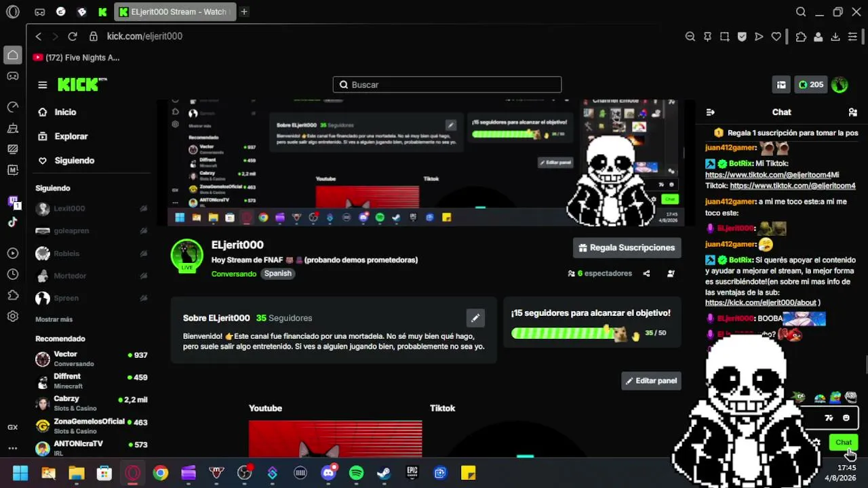Open Spotify from the Windows taskbar
The height and width of the screenshot is (488, 868).
356,473
